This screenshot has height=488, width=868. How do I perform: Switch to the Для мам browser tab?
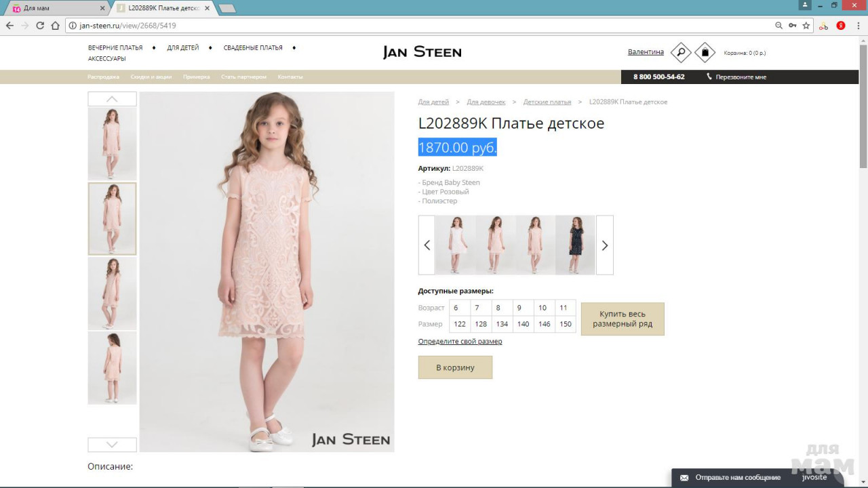tap(54, 8)
